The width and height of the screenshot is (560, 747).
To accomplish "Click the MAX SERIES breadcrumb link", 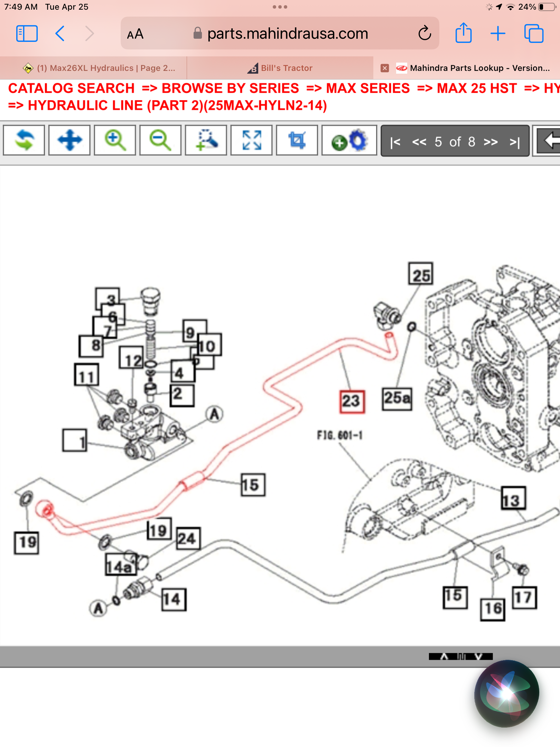I will [x=368, y=88].
